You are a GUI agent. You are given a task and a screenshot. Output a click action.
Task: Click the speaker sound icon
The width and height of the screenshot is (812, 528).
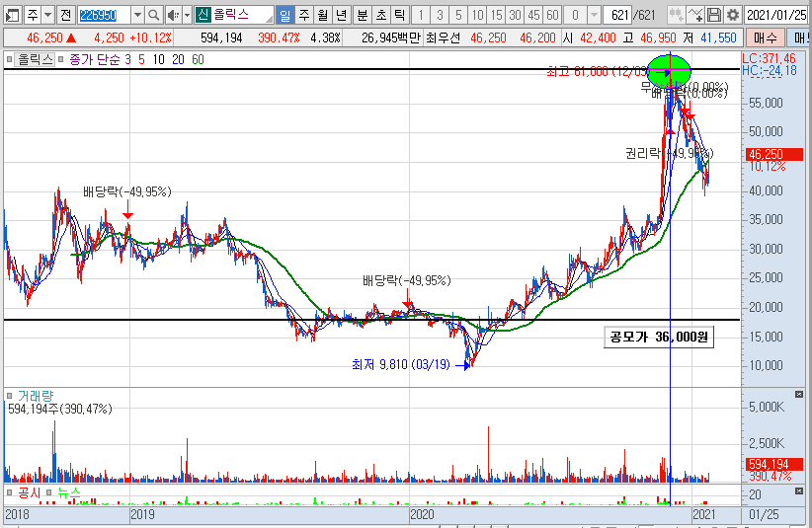173,15
